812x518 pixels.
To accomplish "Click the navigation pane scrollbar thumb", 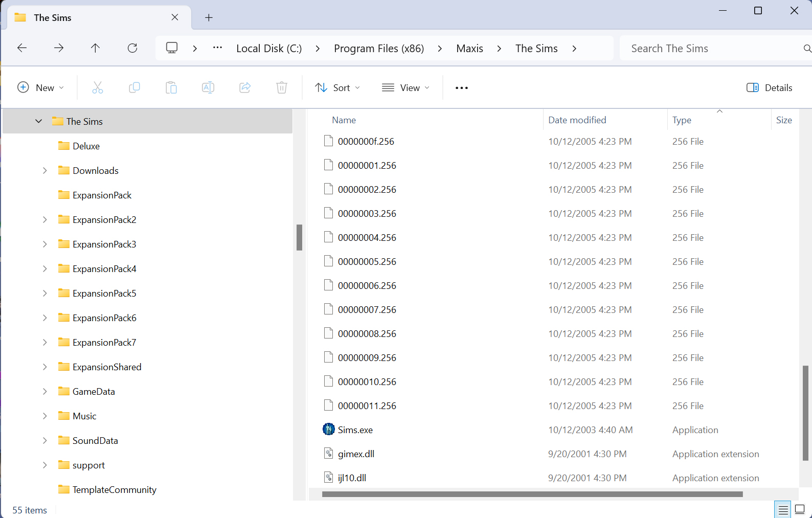I will [299, 237].
